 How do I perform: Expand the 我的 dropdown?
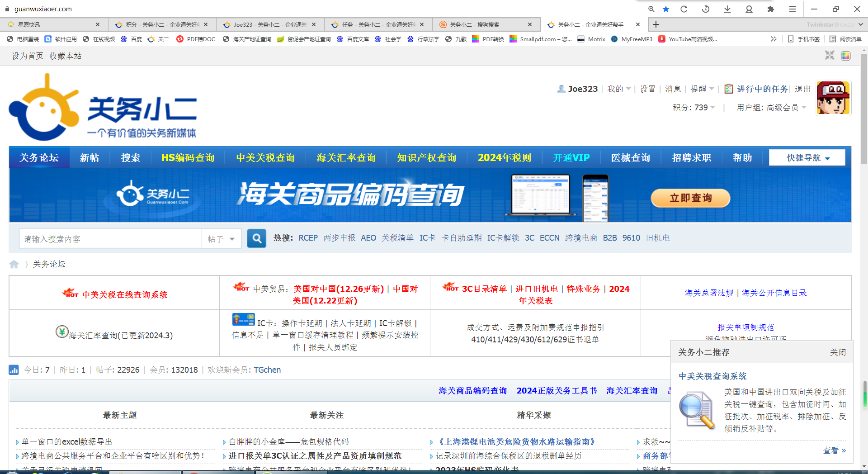coord(618,89)
